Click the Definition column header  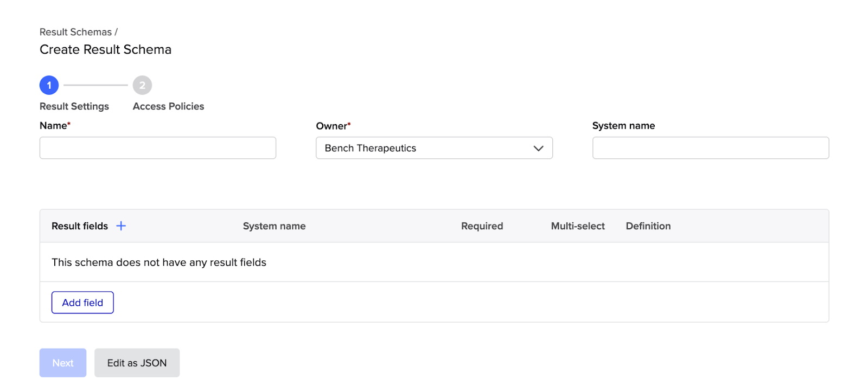pyautogui.click(x=648, y=226)
